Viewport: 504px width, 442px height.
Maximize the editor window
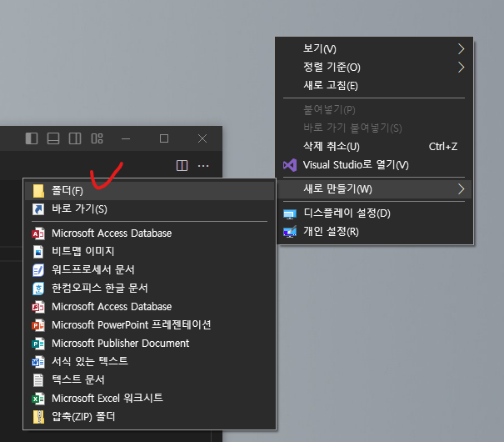tap(164, 138)
